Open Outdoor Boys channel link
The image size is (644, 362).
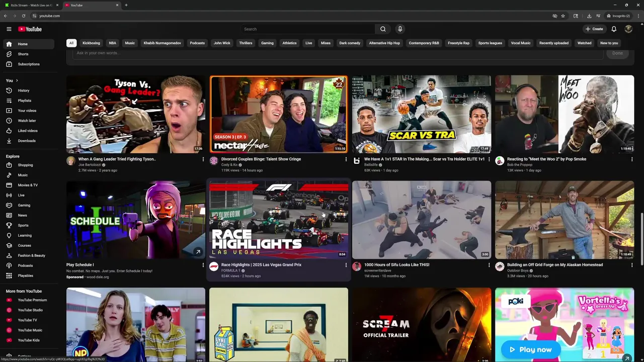tap(518, 270)
